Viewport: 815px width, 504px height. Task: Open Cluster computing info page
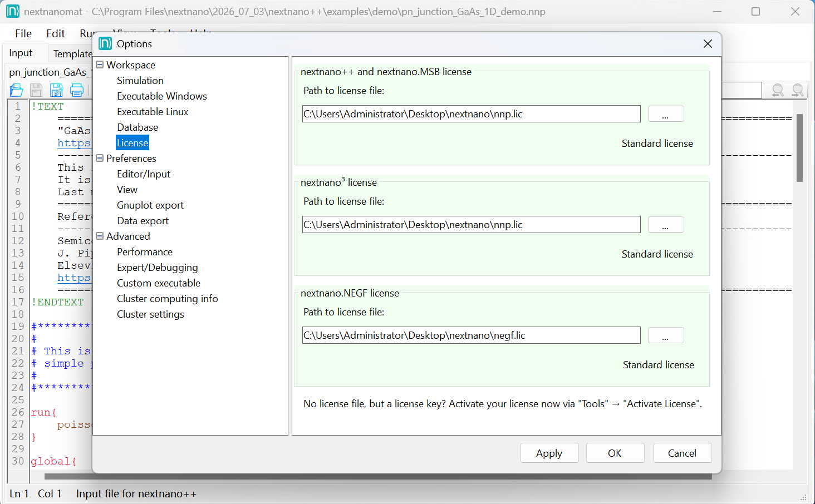pyautogui.click(x=168, y=299)
